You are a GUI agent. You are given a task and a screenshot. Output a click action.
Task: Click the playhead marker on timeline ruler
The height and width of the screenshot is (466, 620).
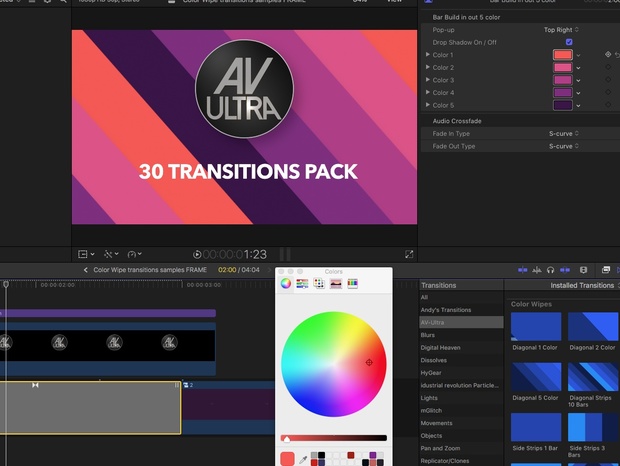tap(6, 284)
